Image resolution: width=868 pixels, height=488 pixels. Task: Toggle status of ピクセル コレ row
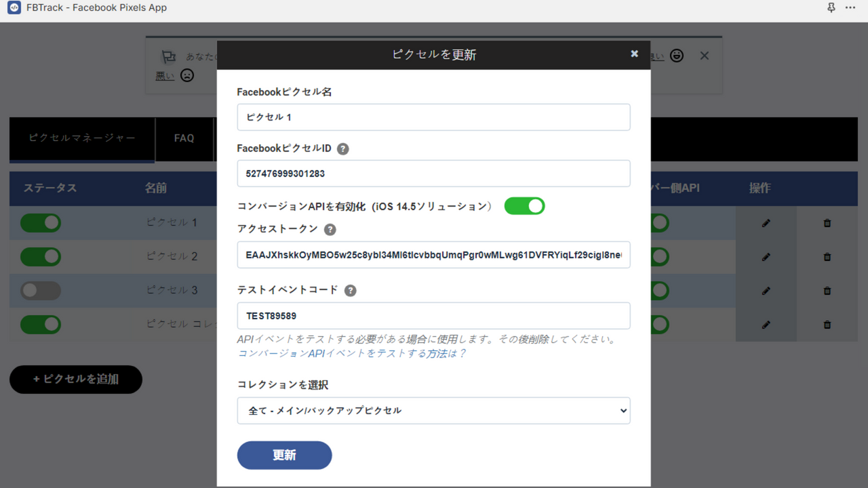coord(41,325)
